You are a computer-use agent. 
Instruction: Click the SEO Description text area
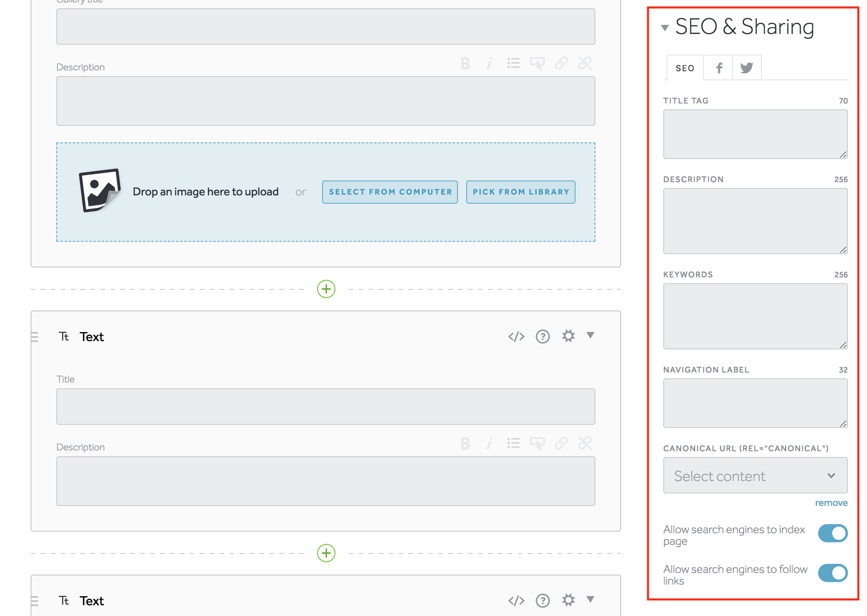tap(755, 221)
